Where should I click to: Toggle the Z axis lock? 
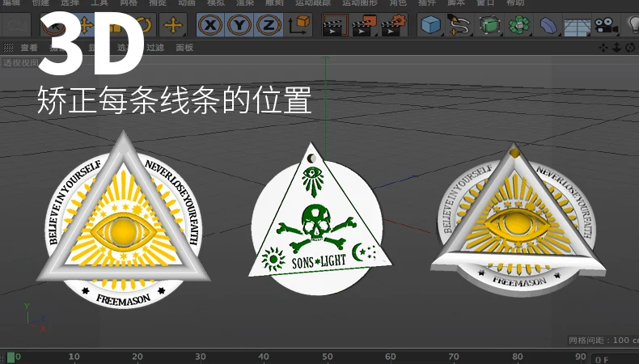tap(269, 25)
